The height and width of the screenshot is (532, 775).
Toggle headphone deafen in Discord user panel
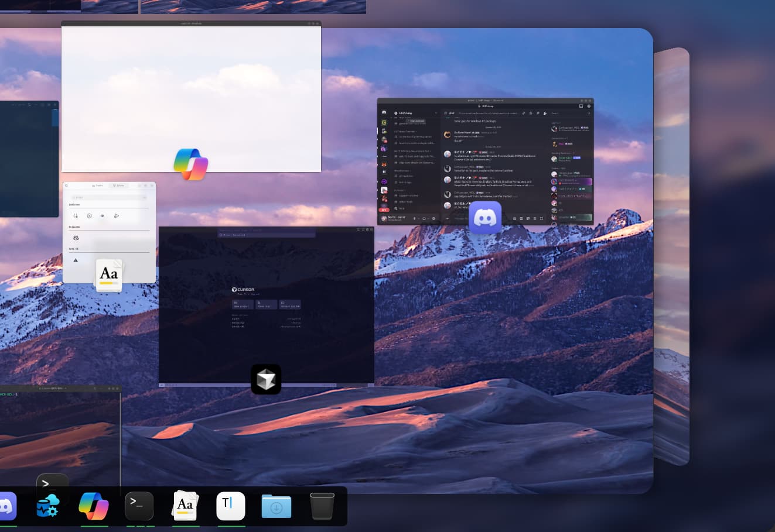424,218
